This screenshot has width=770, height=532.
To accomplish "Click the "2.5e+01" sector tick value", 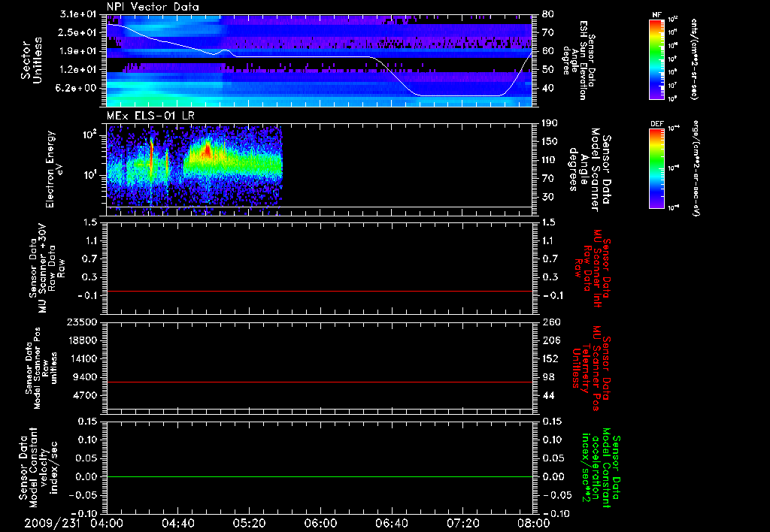I will pyautogui.click(x=77, y=32).
